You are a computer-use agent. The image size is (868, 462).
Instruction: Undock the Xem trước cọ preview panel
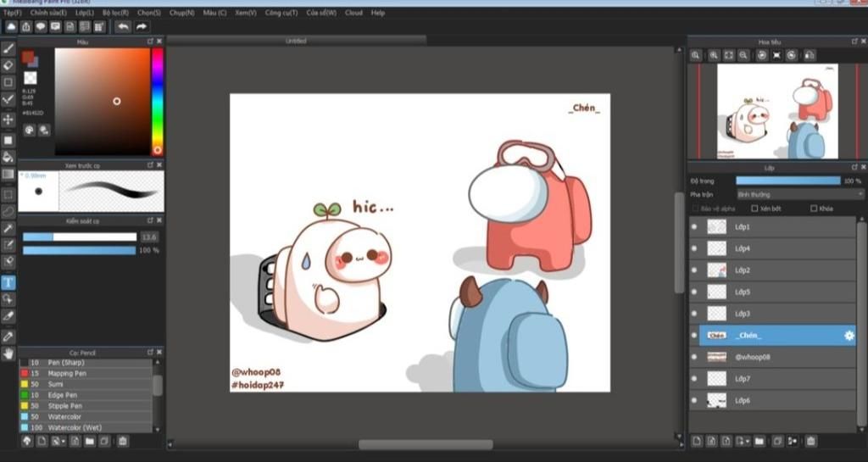coord(150,165)
